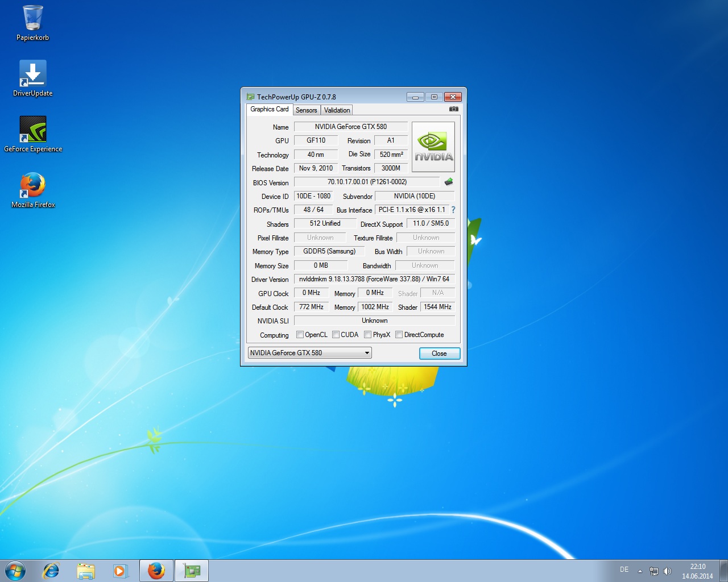Enable the PhysX checkbox
Viewport: 728px width, 582px height.
[367, 335]
